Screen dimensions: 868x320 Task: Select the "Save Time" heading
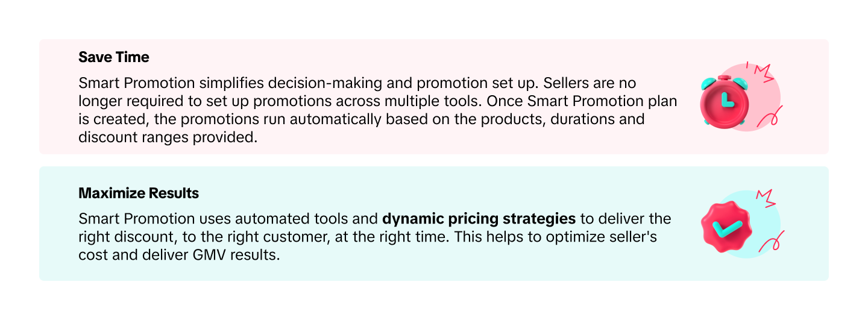coord(114,57)
